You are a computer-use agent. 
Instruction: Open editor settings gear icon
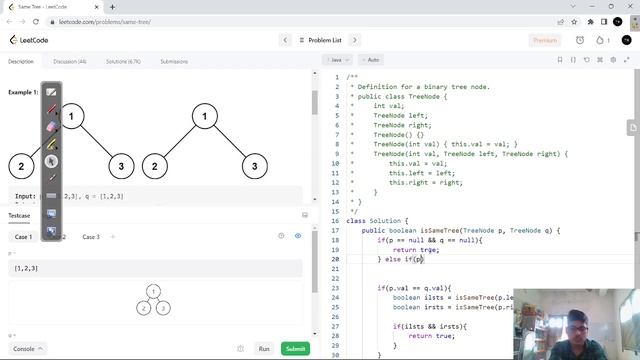pyautogui.click(x=613, y=60)
